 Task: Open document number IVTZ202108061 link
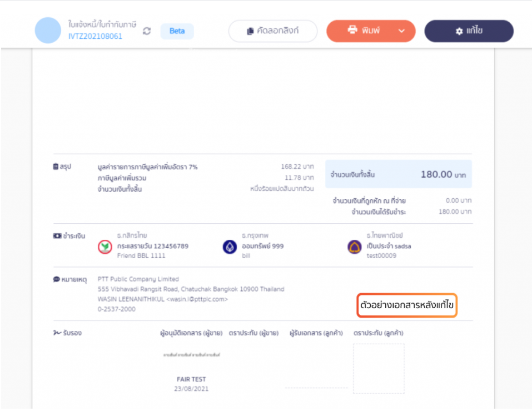[95, 37]
